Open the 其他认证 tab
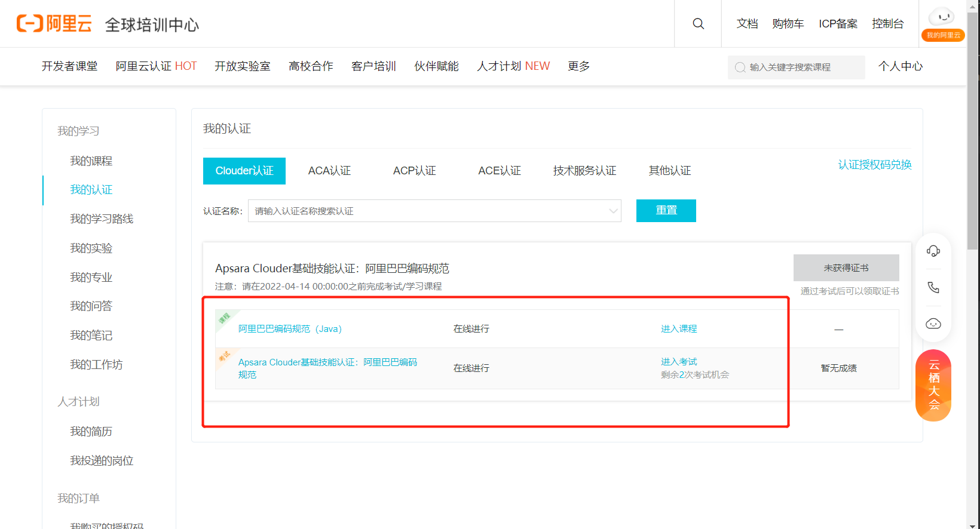This screenshot has width=980, height=529. pyautogui.click(x=670, y=171)
